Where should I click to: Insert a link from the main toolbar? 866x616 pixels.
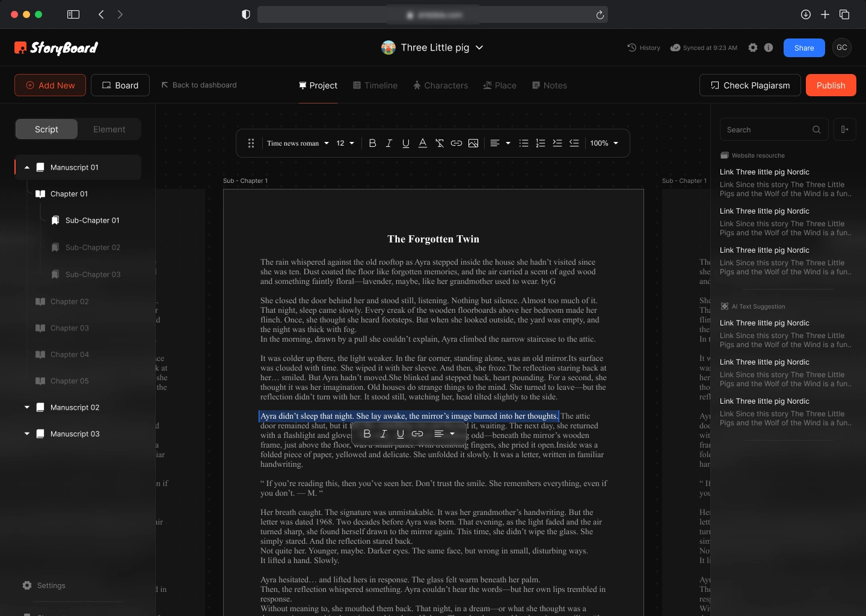[x=456, y=143]
